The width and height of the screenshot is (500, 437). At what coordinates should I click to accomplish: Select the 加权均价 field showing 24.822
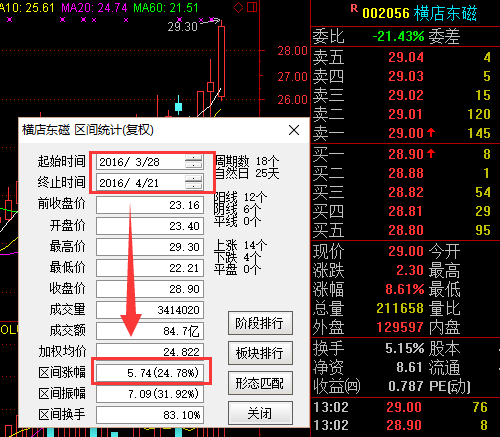tap(150, 351)
